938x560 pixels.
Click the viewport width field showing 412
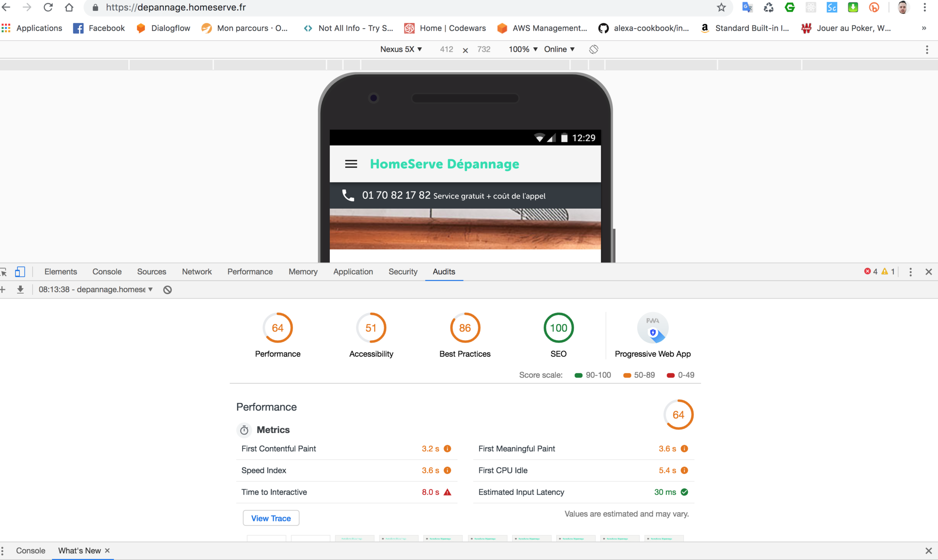click(446, 49)
